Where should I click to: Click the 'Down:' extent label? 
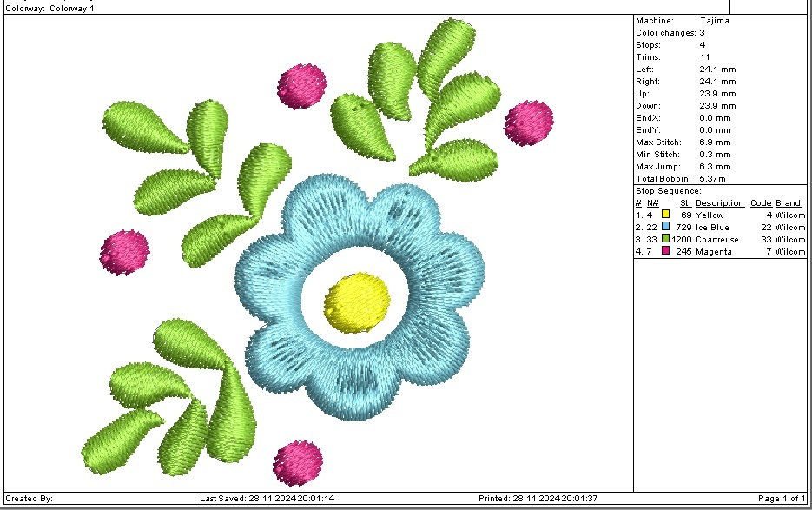click(648, 106)
